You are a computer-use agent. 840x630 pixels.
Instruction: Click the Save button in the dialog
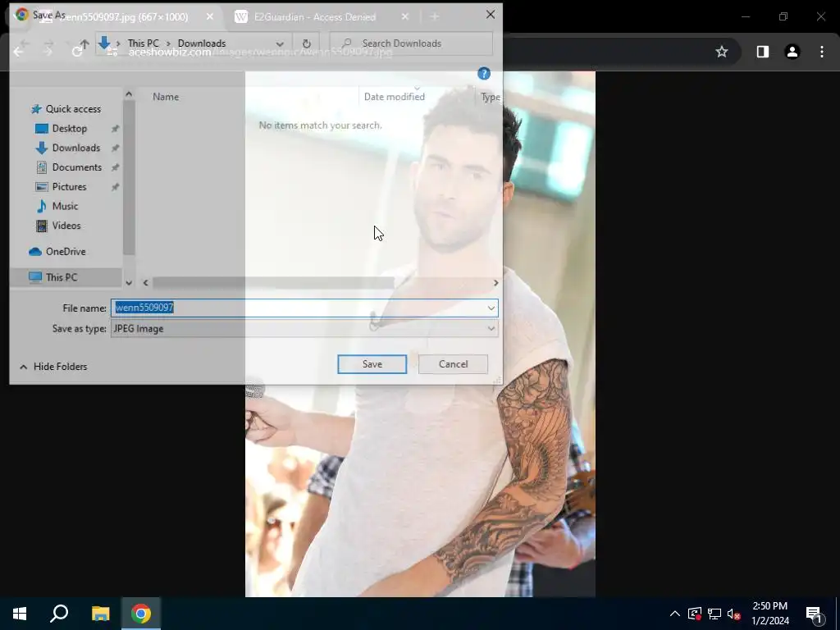[372, 364]
